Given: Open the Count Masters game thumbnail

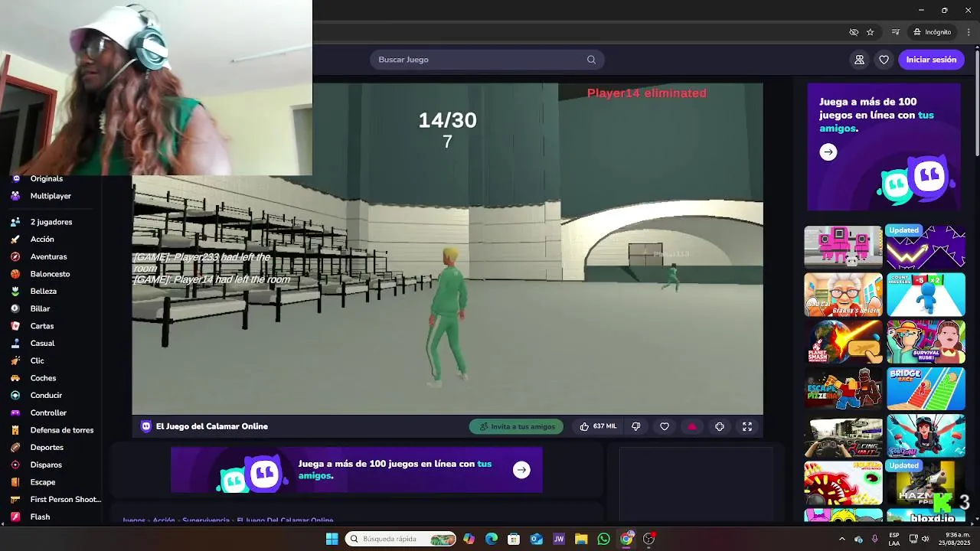Looking at the screenshot, I should click(x=926, y=294).
